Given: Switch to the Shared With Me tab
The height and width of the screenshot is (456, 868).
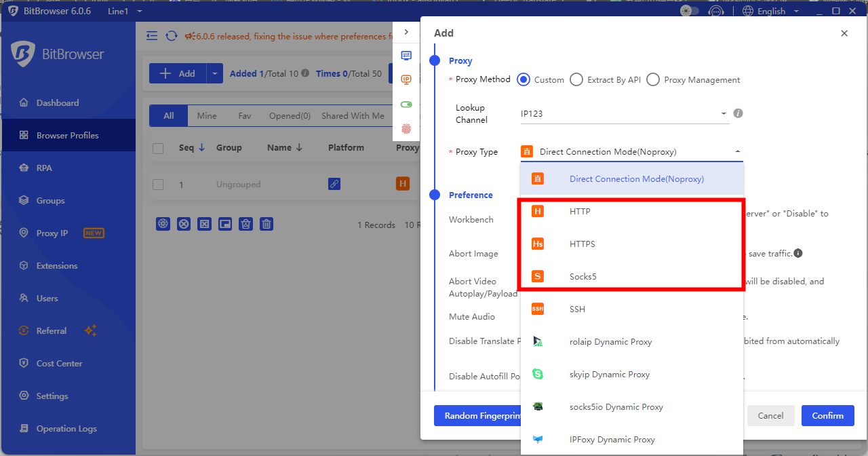Looking at the screenshot, I should pos(353,115).
